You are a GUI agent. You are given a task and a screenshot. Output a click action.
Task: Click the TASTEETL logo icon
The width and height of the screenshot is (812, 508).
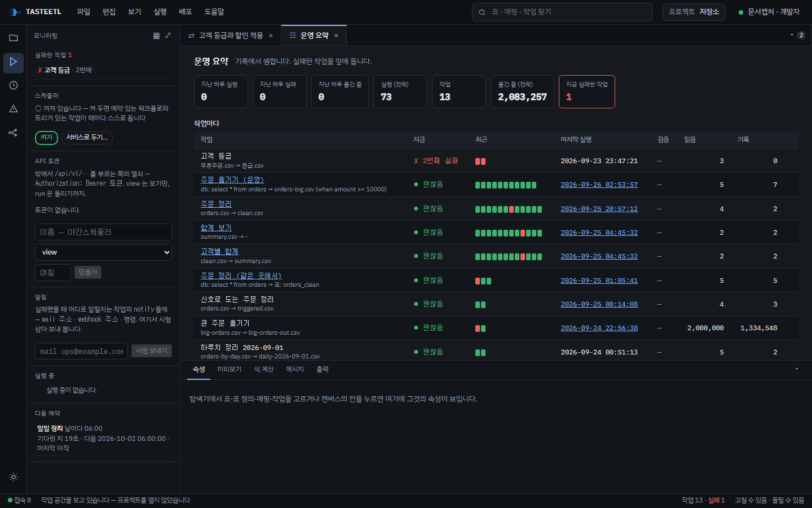15,12
